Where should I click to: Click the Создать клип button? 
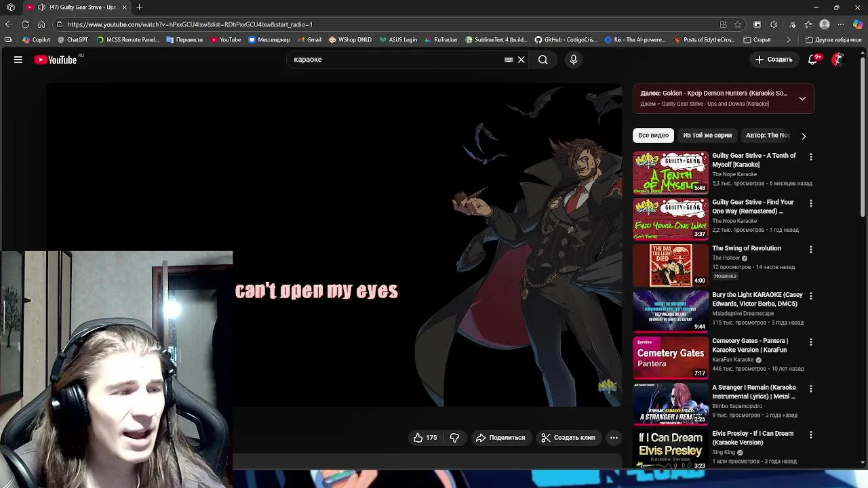click(x=568, y=438)
